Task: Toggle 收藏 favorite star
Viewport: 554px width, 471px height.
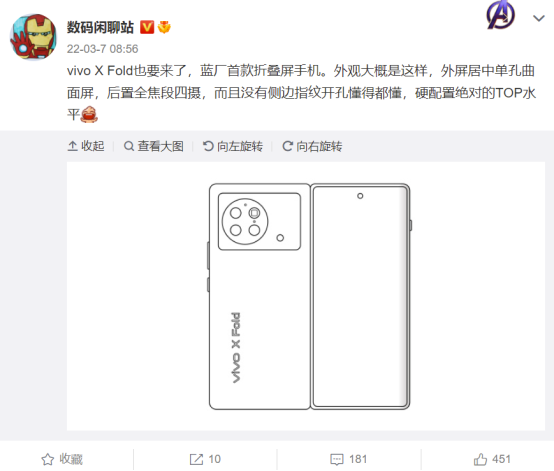Action: tap(62, 459)
